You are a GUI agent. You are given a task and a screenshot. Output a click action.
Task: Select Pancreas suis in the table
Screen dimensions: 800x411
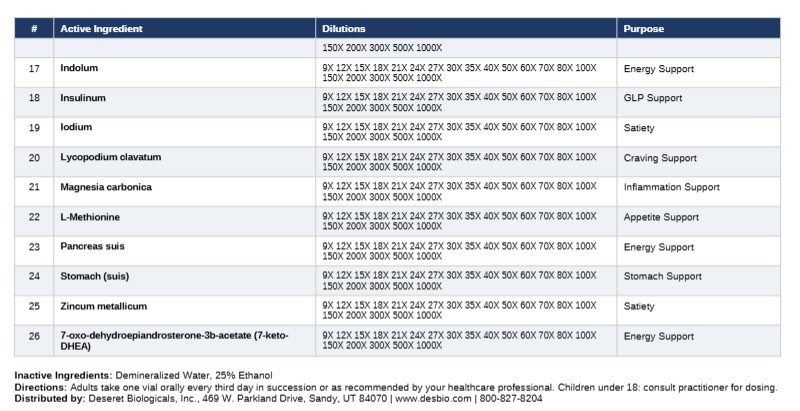92,247
